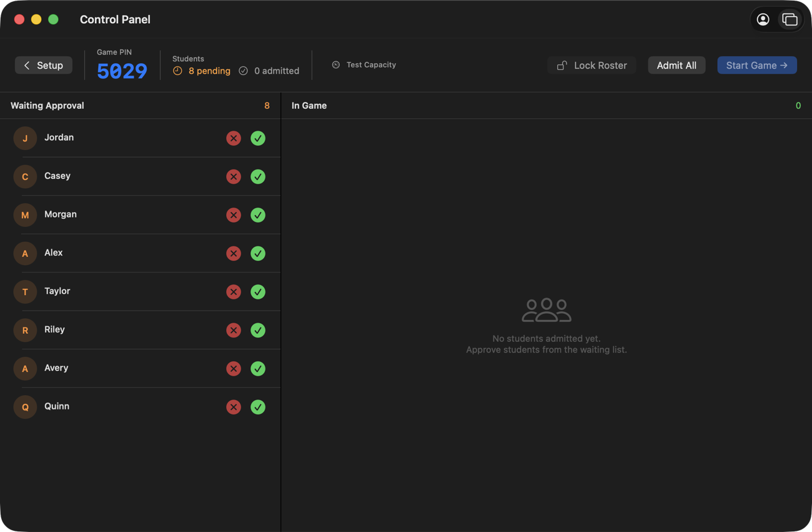The width and height of the screenshot is (812, 532).
Task: Run Test Capacity
Action: (364, 65)
